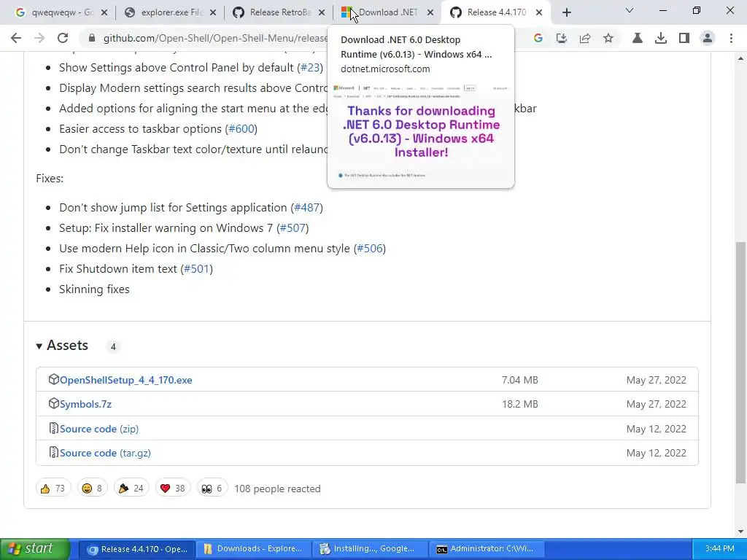
Task: Open the Chrome downloads icon
Action: pyautogui.click(x=660, y=38)
